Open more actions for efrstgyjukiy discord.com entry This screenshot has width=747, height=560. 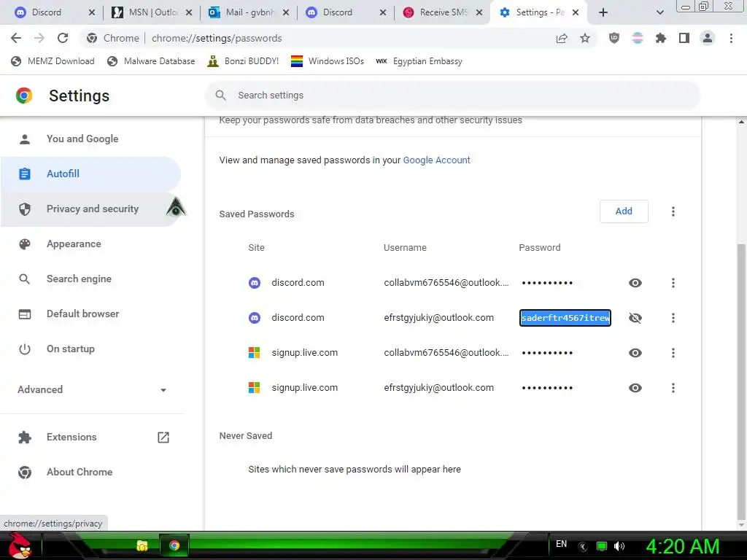(x=673, y=318)
